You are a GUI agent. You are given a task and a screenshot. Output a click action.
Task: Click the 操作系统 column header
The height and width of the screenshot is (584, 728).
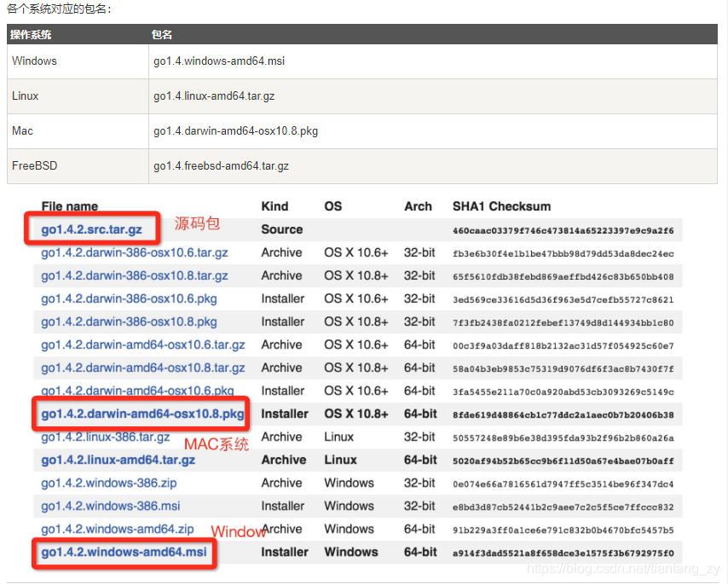[x=31, y=34]
